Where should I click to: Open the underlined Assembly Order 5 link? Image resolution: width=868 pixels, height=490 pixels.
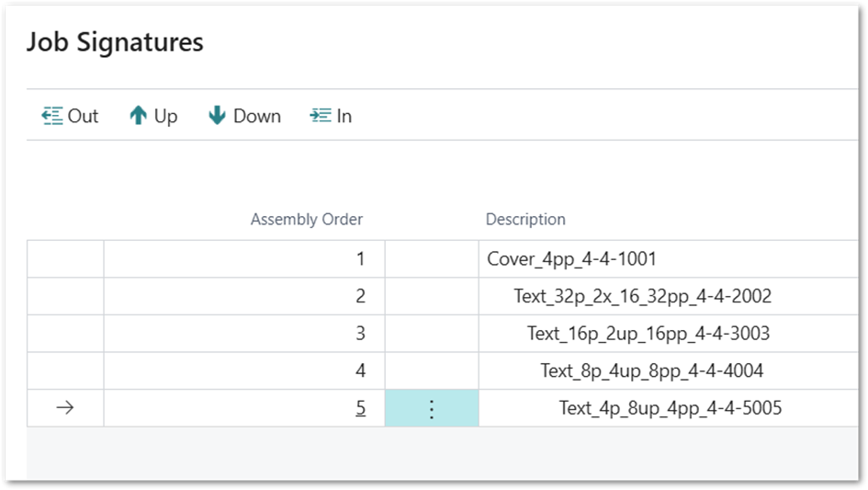point(360,408)
